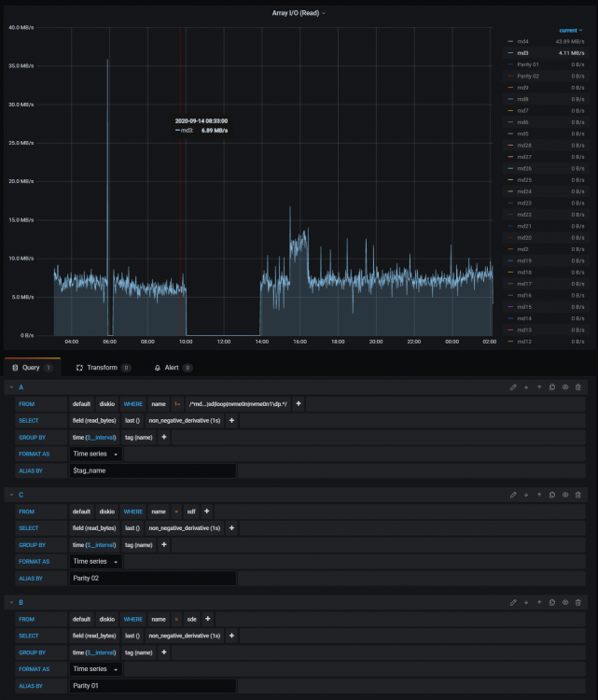Add GROUP BY plus in query B
Image resolution: width=598 pixels, height=700 pixels.
[164, 652]
